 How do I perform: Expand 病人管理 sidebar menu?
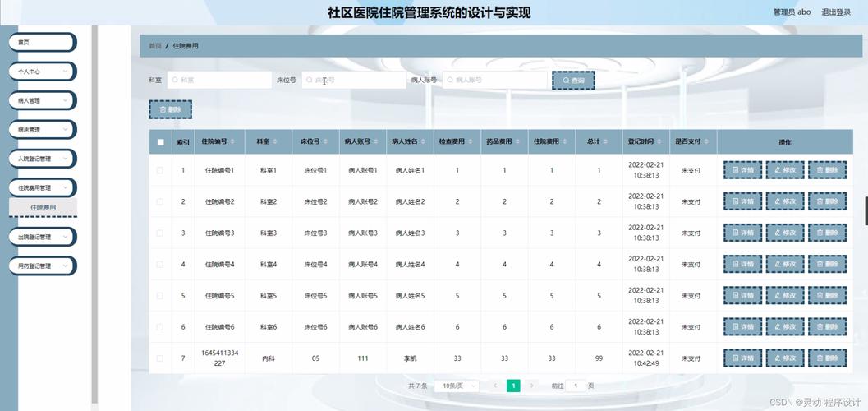43,100
